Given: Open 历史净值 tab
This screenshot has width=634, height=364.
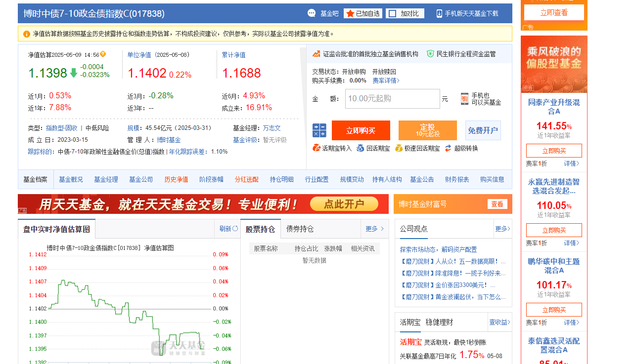Looking at the screenshot, I should tap(177, 179).
